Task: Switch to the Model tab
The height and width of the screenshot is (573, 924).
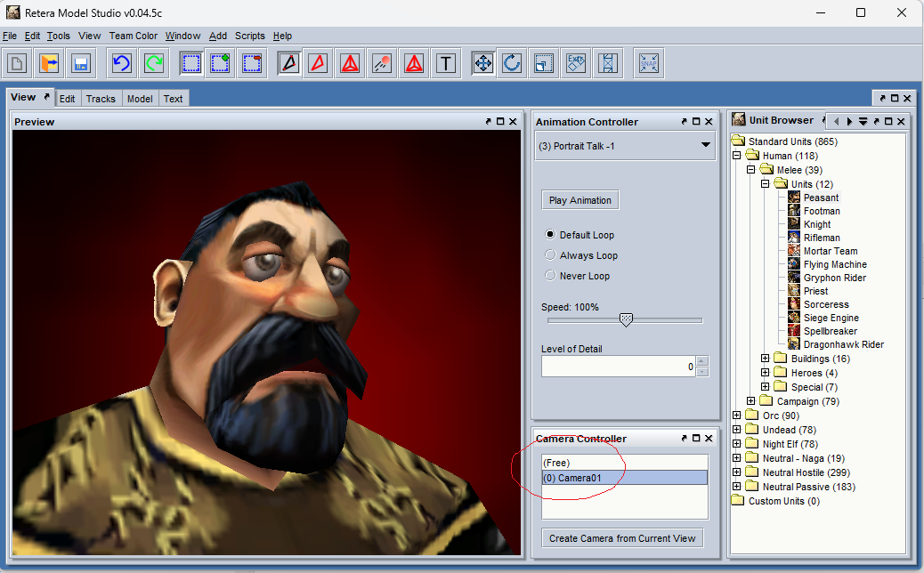Action: [x=140, y=99]
